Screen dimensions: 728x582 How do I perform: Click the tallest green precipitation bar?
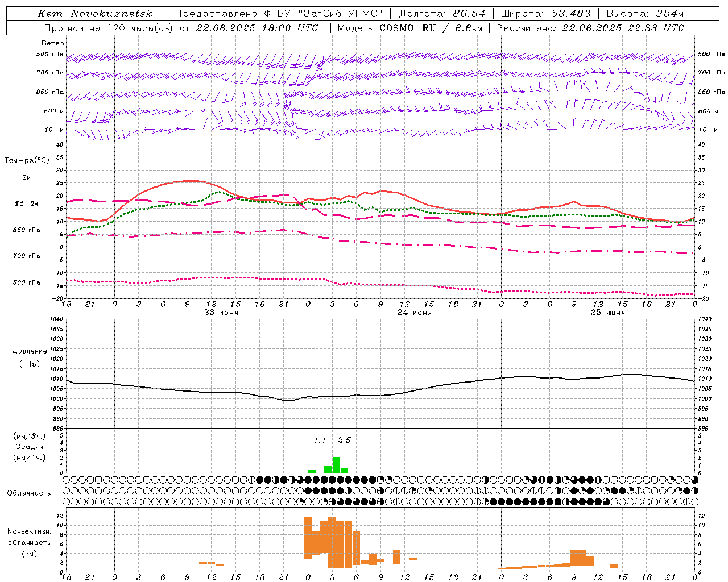click(336, 465)
